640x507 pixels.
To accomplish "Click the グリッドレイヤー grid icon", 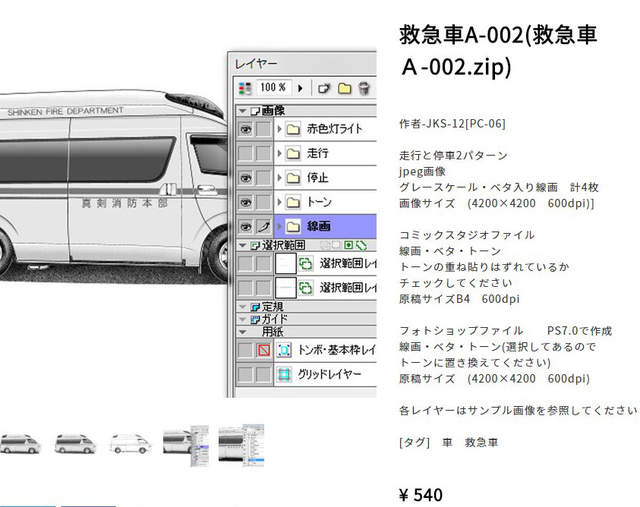I will pyautogui.click(x=284, y=374).
